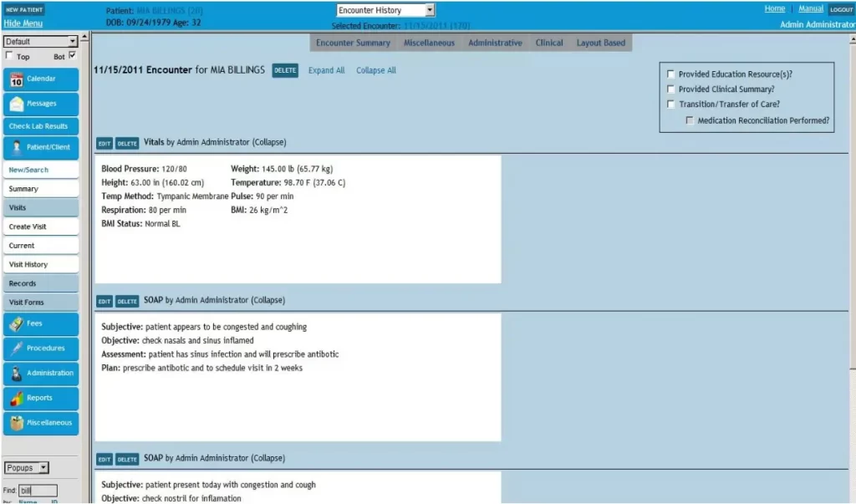Enable Transition/Transfer of Care
This screenshot has height=504, width=856.
pos(670,104)
